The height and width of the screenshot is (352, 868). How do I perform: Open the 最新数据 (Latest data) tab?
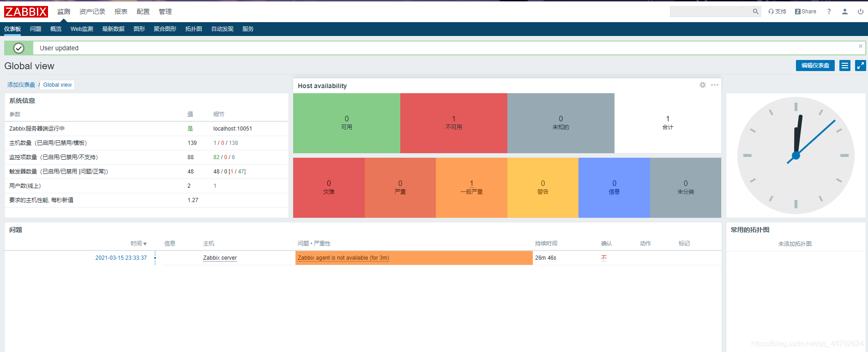(113, 29)
